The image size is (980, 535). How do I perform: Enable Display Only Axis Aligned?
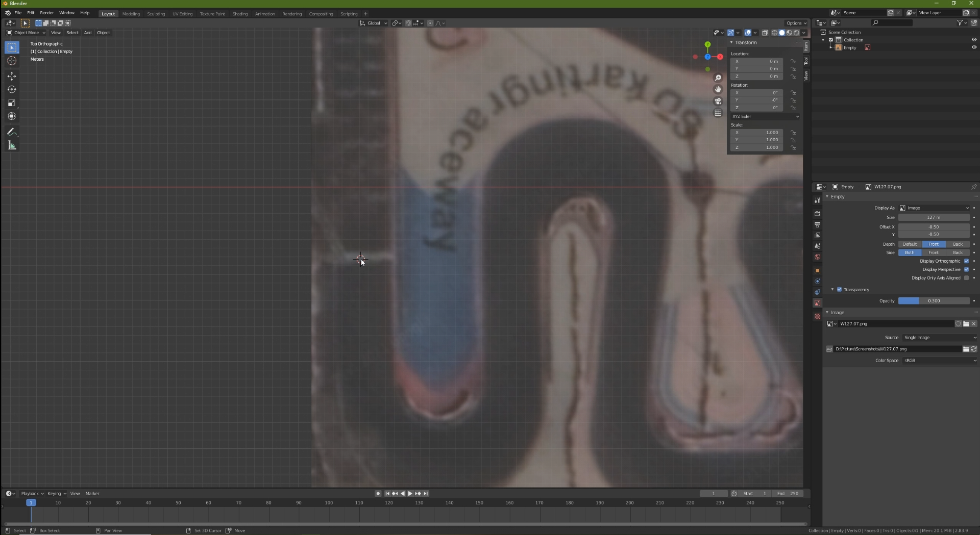pos(966,278)
